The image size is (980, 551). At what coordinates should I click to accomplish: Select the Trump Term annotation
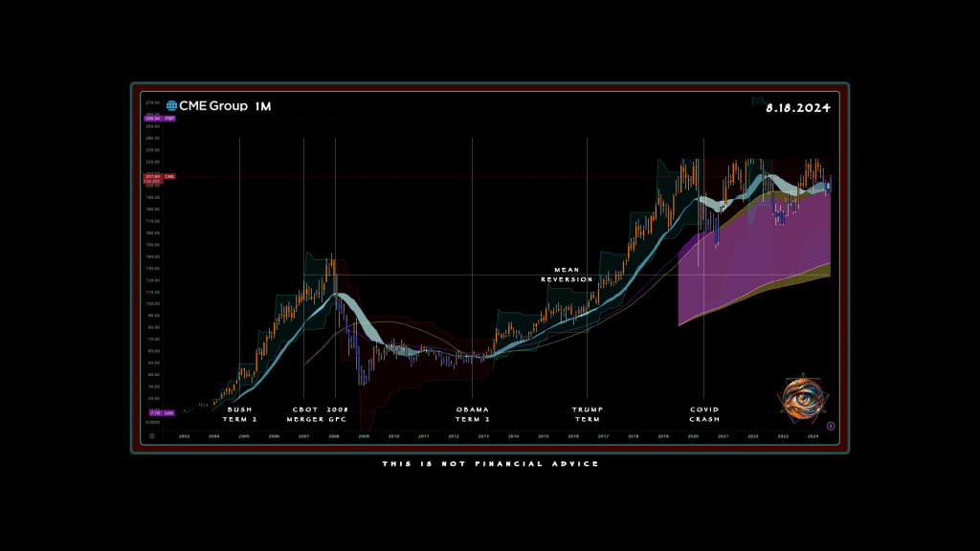click(587, 413)
